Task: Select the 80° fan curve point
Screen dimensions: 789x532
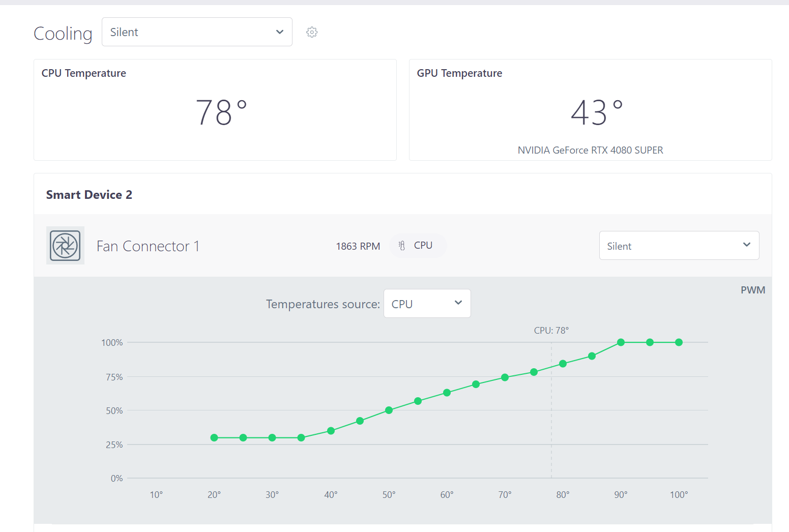Action: point(563,364)
